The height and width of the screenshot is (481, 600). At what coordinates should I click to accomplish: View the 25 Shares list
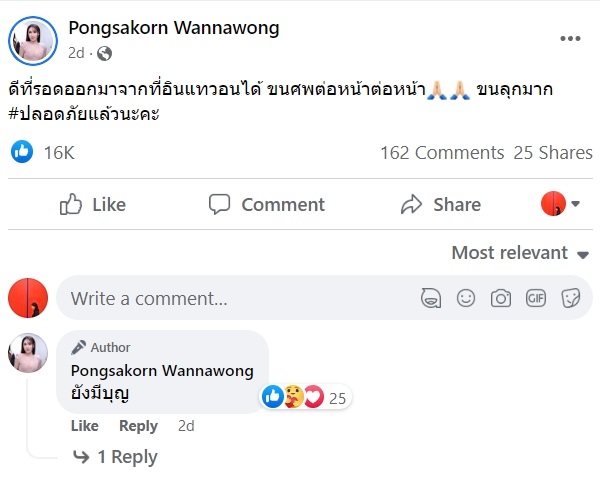553,153
